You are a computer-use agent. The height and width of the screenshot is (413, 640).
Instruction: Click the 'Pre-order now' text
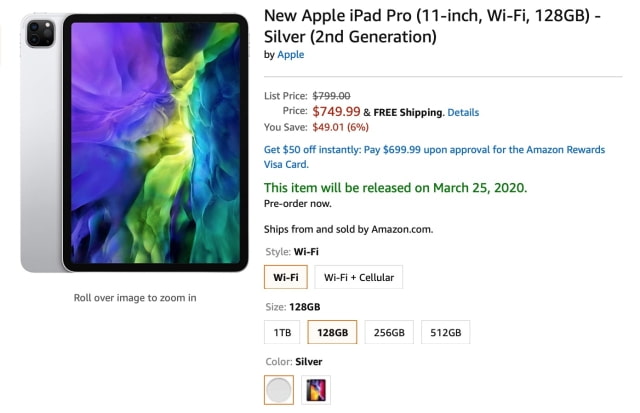click(x=297, y=203)
